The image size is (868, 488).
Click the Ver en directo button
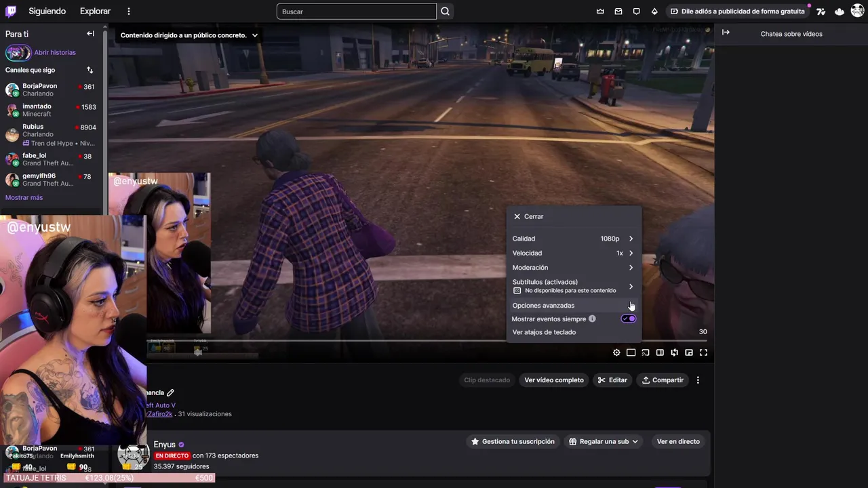point(678,441)
